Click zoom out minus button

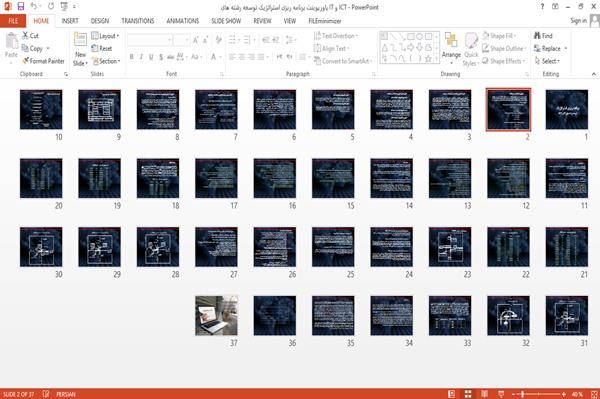[514, 394]
